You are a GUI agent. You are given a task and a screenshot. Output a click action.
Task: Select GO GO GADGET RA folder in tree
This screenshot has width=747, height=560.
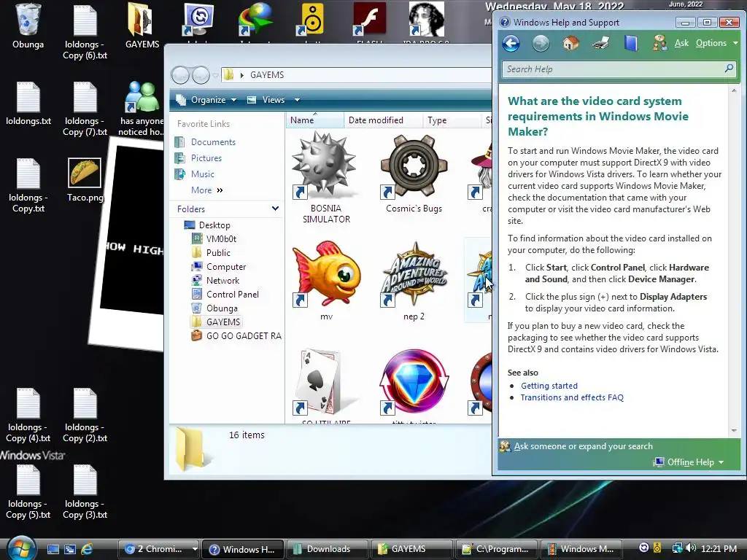coord(236,335)
